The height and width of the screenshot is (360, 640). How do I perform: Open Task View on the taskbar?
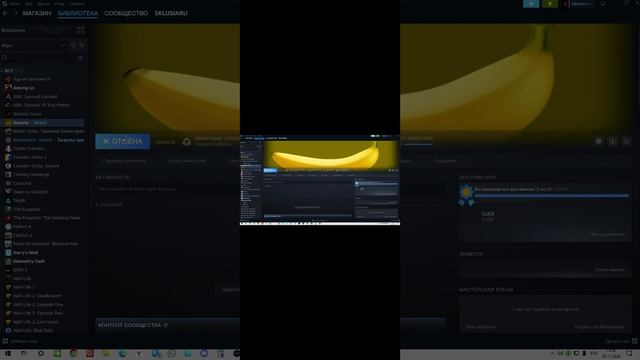[x=24, y=353]
